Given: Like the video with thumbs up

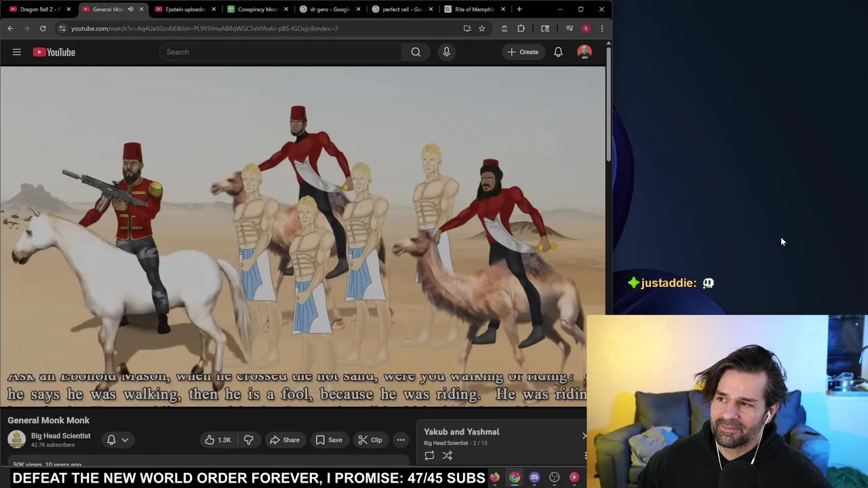Looking at the screenshot, I should (218, 440).
